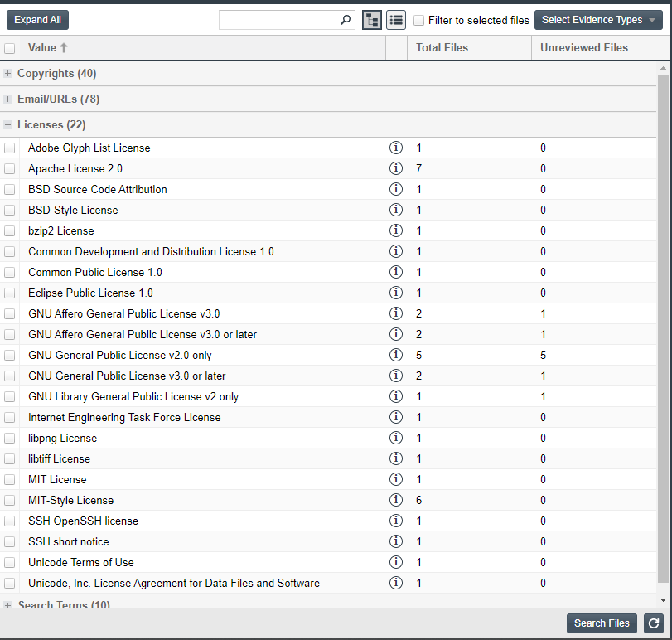Screen dimensions: 672x640
Task: Expand the Email/URLs (78) group
Action: (x=8, y=99)
